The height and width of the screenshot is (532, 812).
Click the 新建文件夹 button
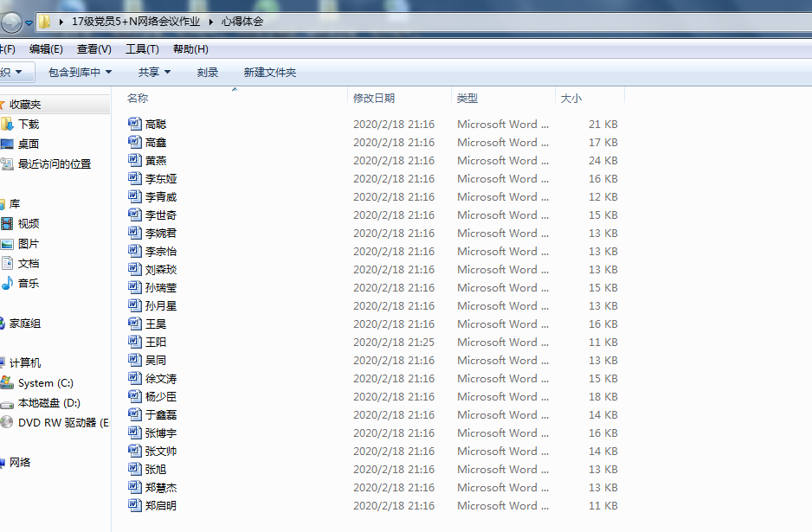pos(269,73)
